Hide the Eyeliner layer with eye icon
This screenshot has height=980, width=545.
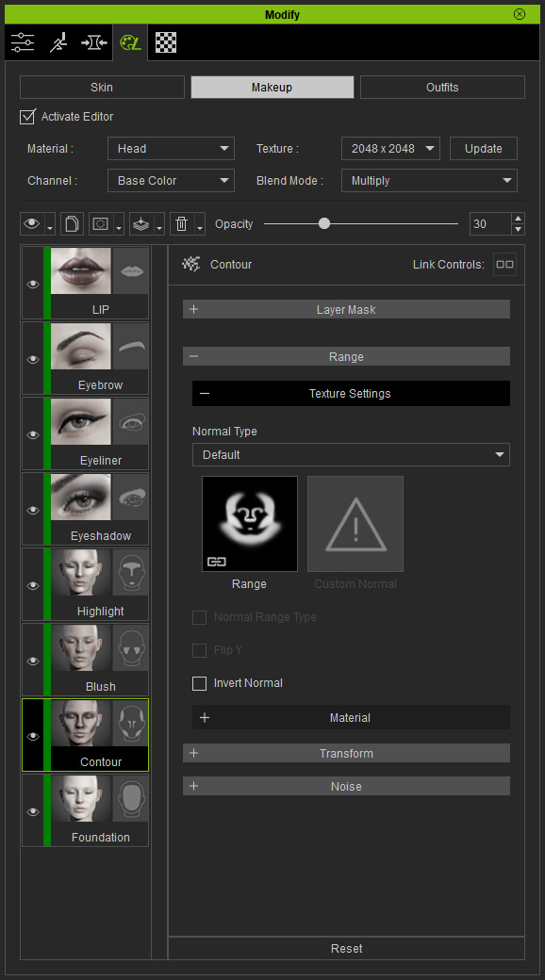(33, 435)
